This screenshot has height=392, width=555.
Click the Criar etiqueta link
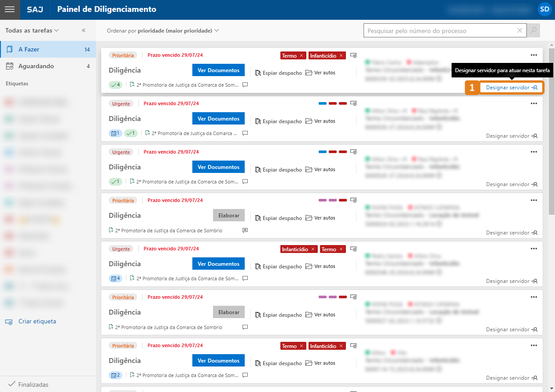pyautogui.click(x=37, y=322)
